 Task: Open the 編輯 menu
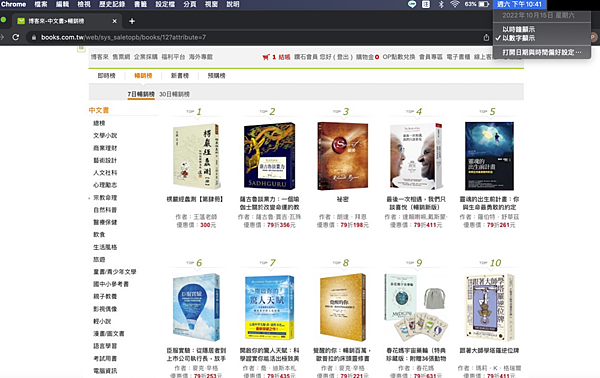point(62,4)
